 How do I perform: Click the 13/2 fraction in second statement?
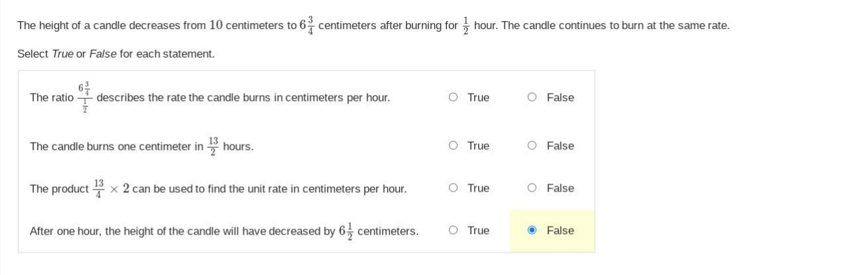(213, 146)
